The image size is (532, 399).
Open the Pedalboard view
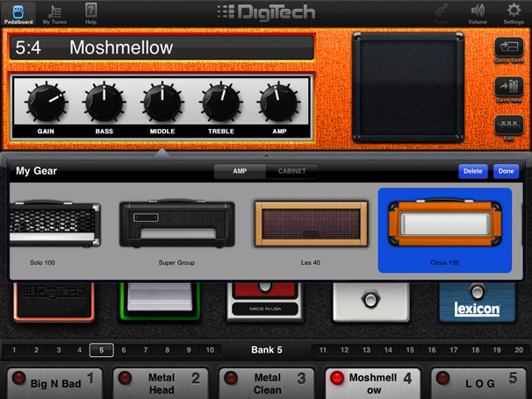(x=18, y=14)
